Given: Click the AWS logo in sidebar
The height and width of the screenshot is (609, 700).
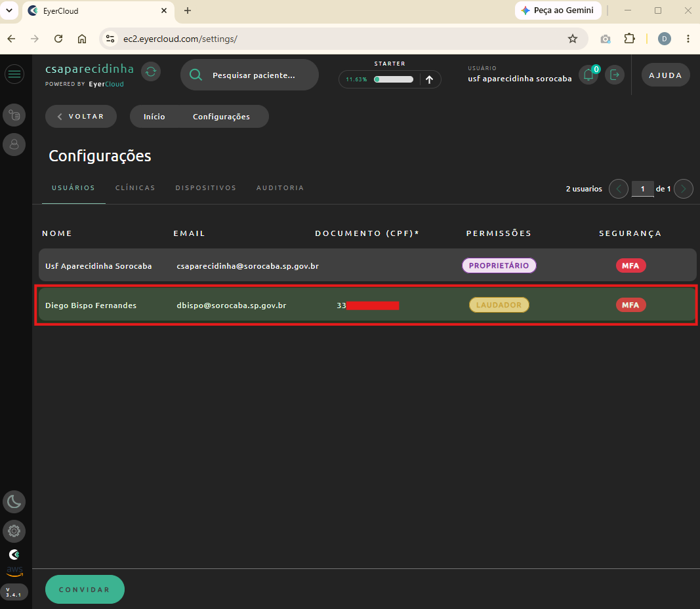Looking at the screenshot, I should pos(14,571).
